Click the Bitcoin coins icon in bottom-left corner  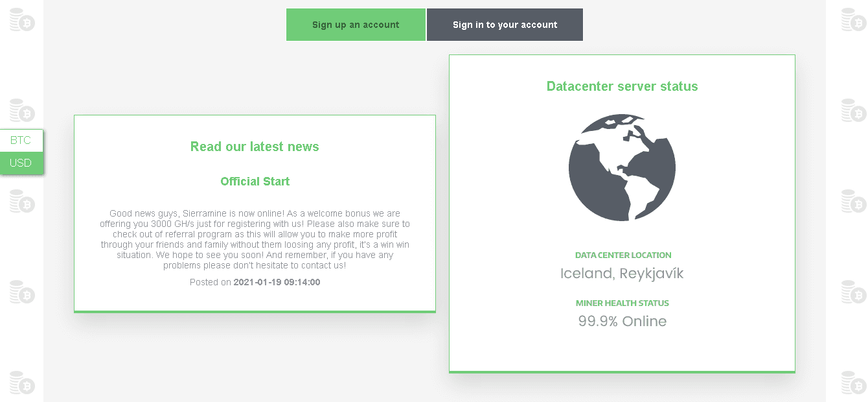click(21, 383)
